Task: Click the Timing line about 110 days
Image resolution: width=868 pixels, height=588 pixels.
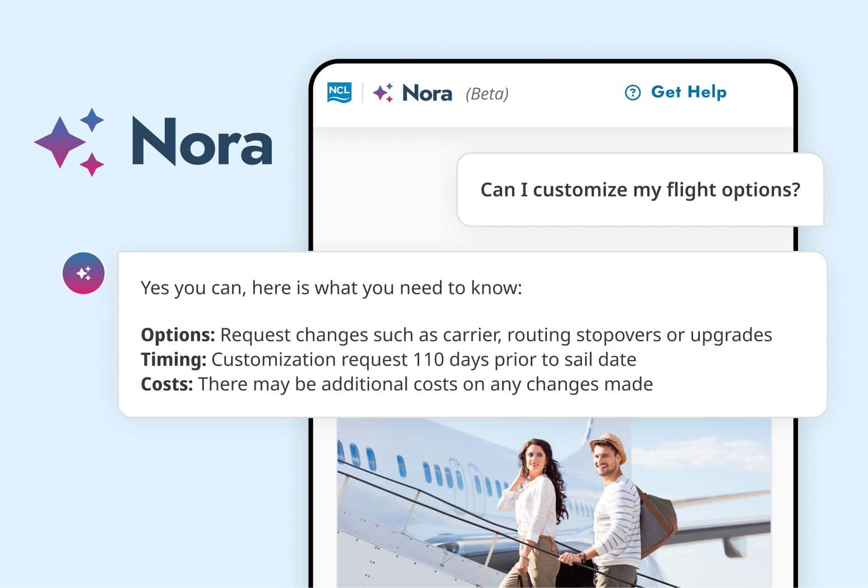Action: tap(388, 360)
